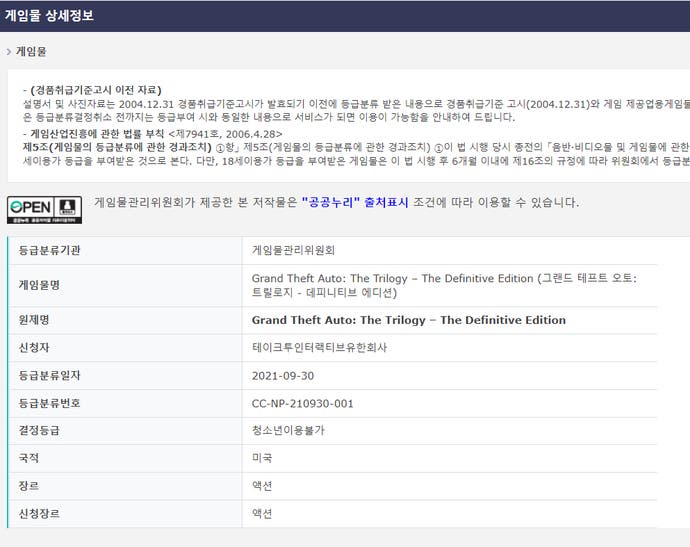Select the nationality value 미국
Image resolution: width=690 pixels, height=547 pixels.
[x=262, y=458]
